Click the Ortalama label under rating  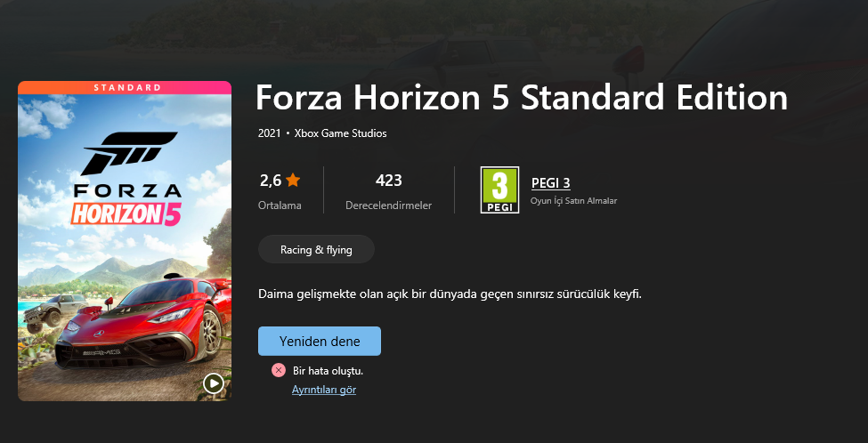coord(280,205)
